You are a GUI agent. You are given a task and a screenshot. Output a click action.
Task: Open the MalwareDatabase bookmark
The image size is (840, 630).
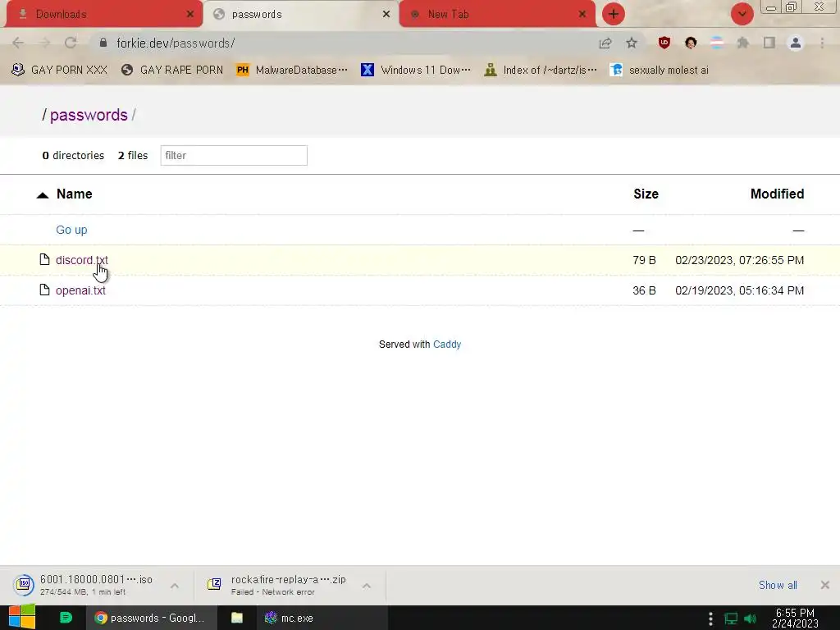tap(292, 71)
